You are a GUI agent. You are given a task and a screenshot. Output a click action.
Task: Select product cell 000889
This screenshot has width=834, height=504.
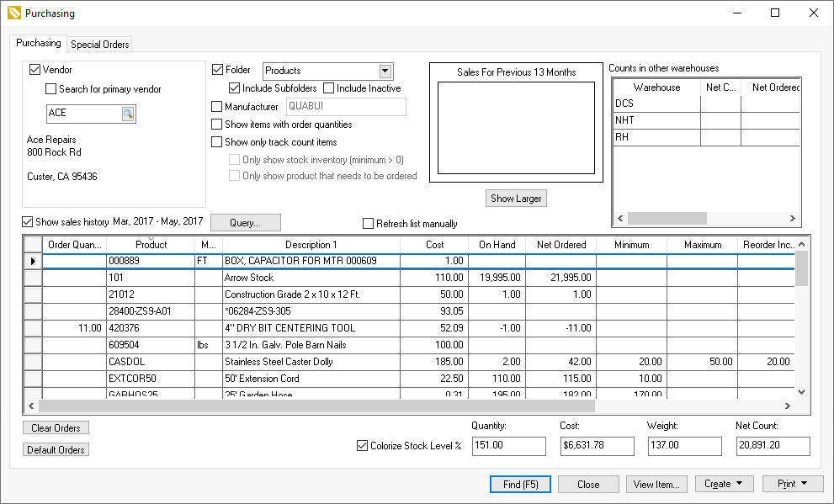click(x=151, y=261)
